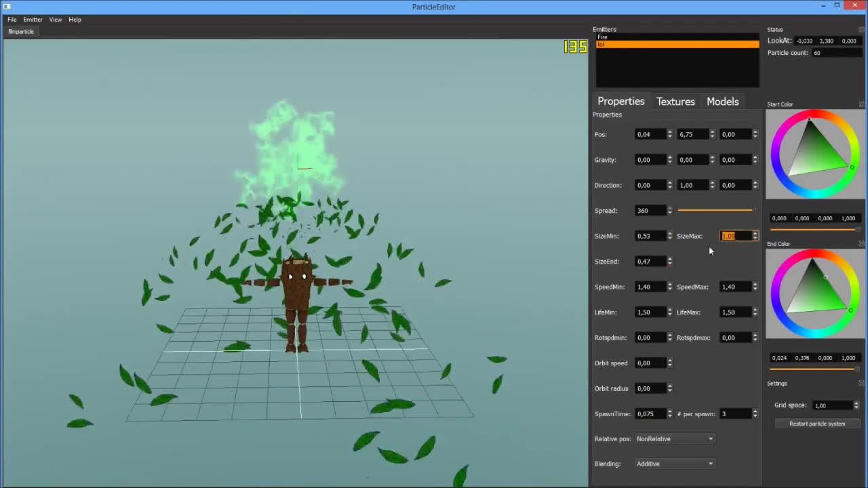The image size is (868, 488).
Task: Adjust the Spread slider track
Action: pyautogui.click(x=717, y=211)
